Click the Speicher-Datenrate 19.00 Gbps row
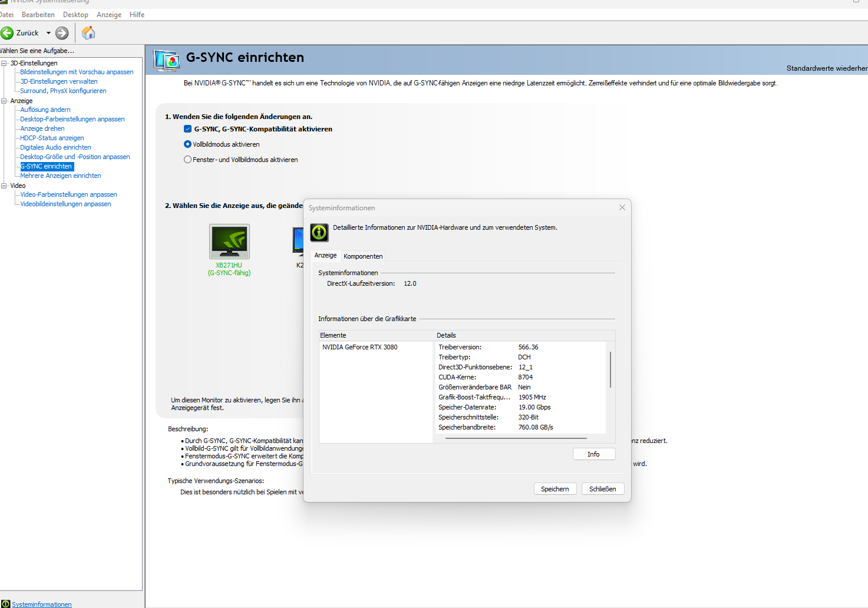Viewport: 868px width, 608px height. 521,407
